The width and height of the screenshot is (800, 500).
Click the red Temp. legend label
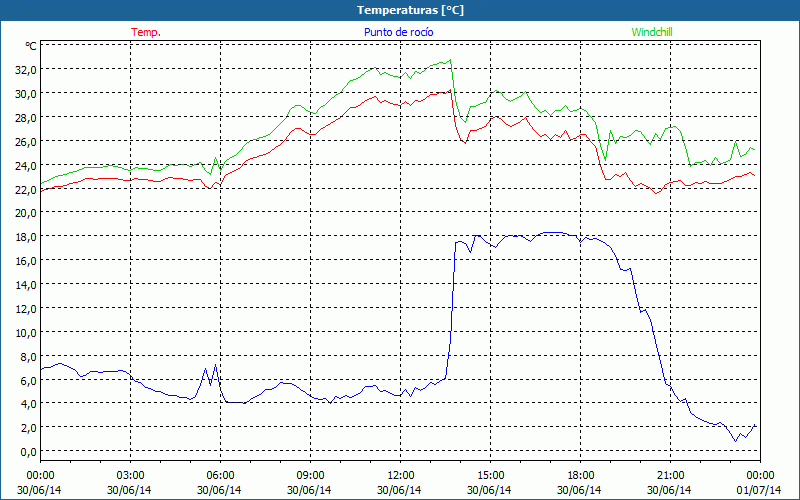click(146, 32)
